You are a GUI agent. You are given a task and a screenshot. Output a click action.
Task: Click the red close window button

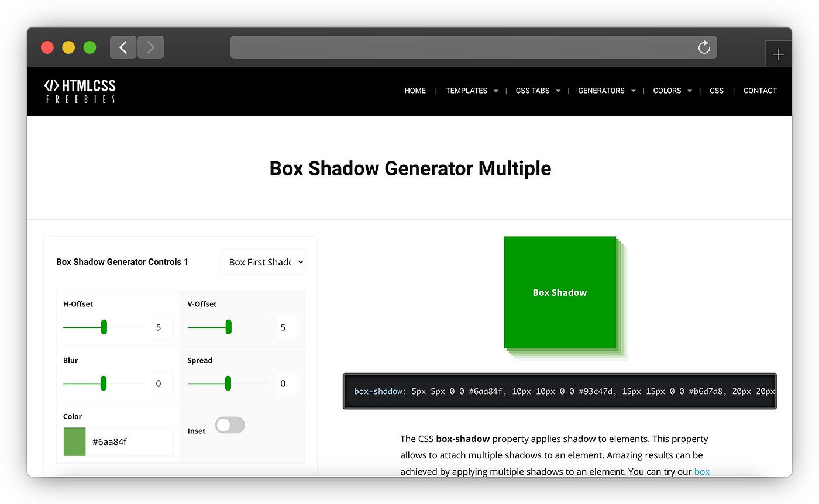point(47,47)
